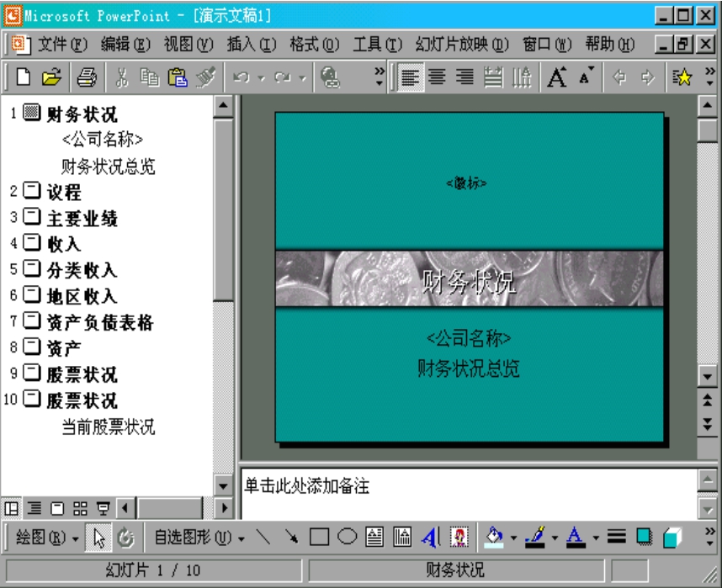The image size is (722, 588).
Task: Switch to Outline view
Action: point(34,508)
